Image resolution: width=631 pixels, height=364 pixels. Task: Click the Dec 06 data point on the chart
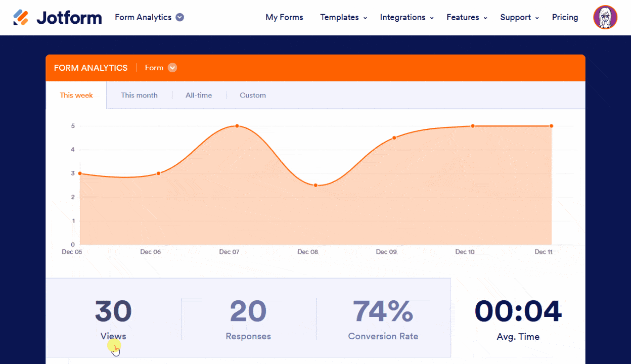coord(158,173)
